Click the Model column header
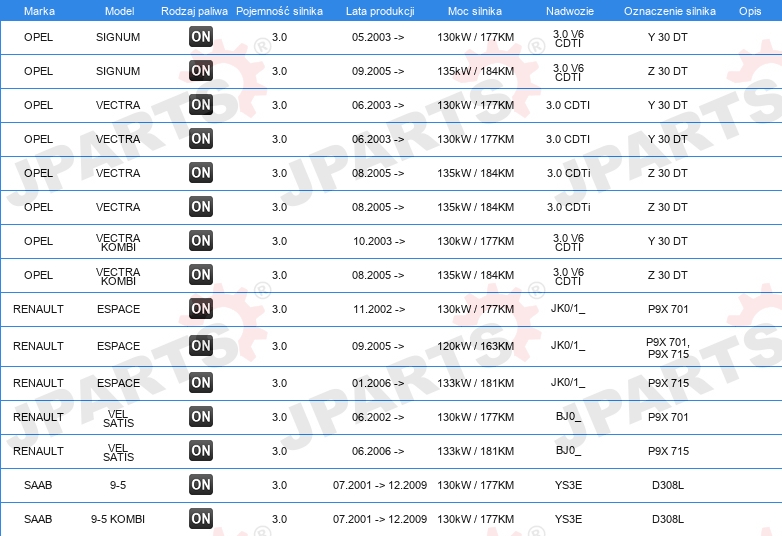 click(119, 11)
